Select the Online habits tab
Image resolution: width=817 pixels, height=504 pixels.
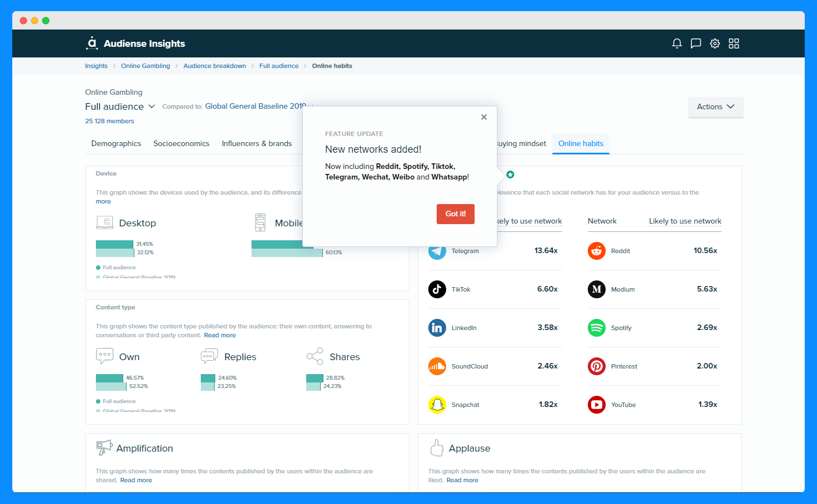click(x=581, y=143)
